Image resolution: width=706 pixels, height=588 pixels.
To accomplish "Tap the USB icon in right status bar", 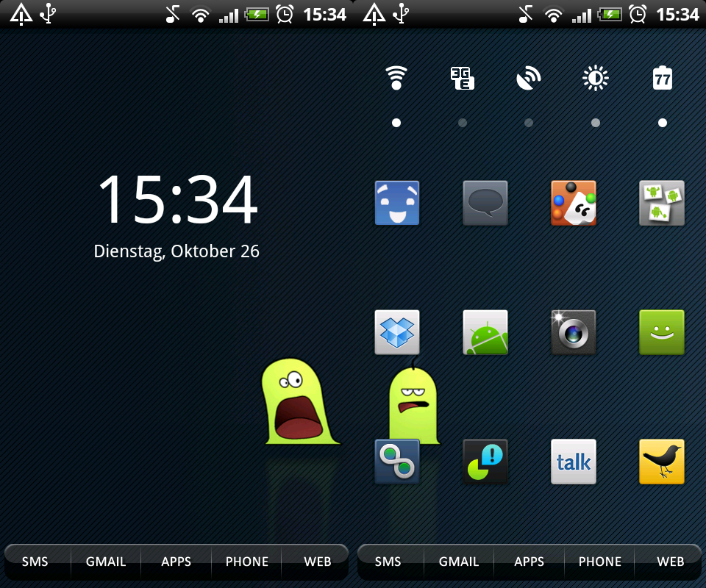I will tap(401, 13).
